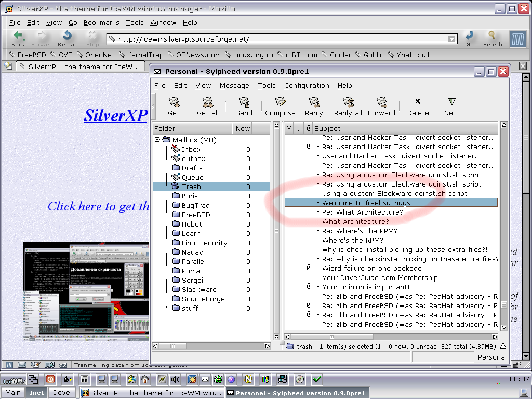This screenshot has width=532, height=399.
Task: Select the SilverXP browser tab
Action: point(80,66)
